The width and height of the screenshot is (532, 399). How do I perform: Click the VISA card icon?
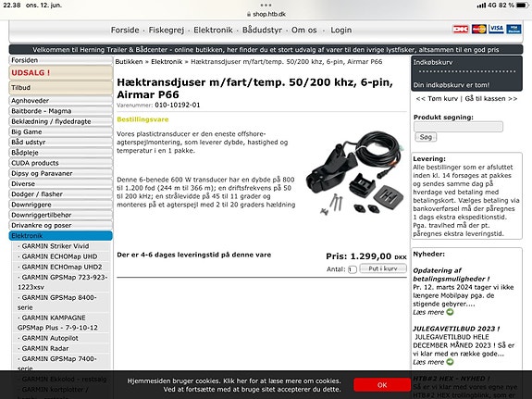(496, 30)
